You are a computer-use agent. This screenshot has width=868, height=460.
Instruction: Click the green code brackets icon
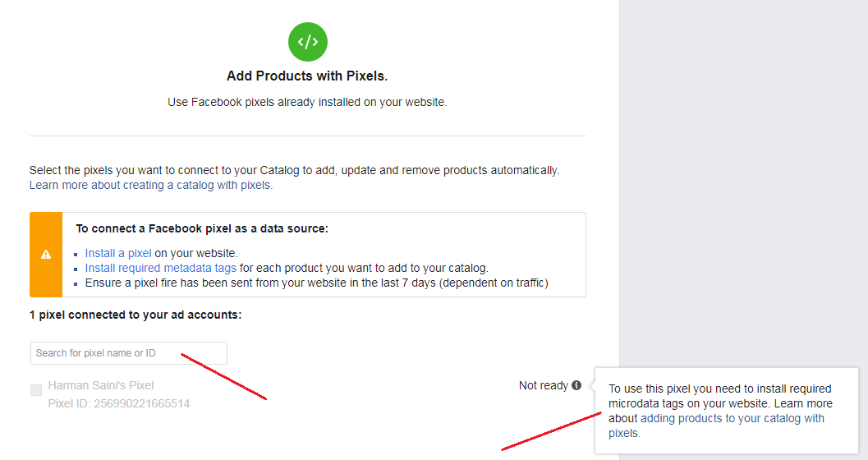tap(308, 42)
